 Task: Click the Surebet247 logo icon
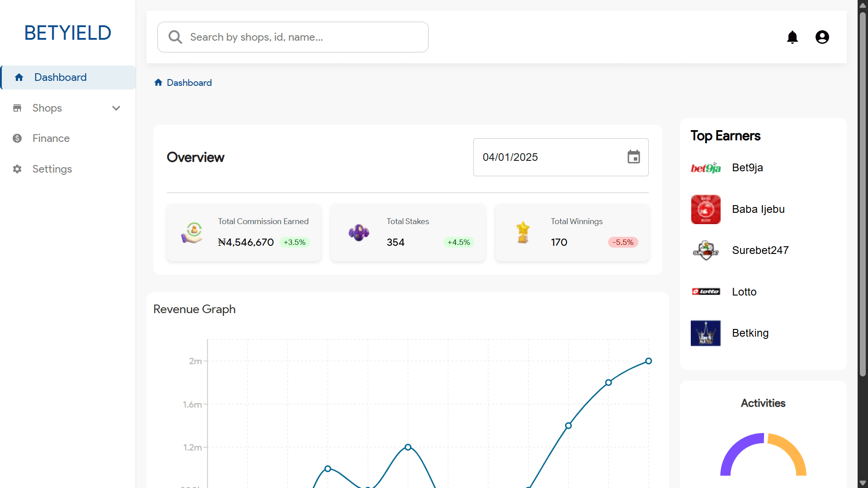(x=706, y=250)
